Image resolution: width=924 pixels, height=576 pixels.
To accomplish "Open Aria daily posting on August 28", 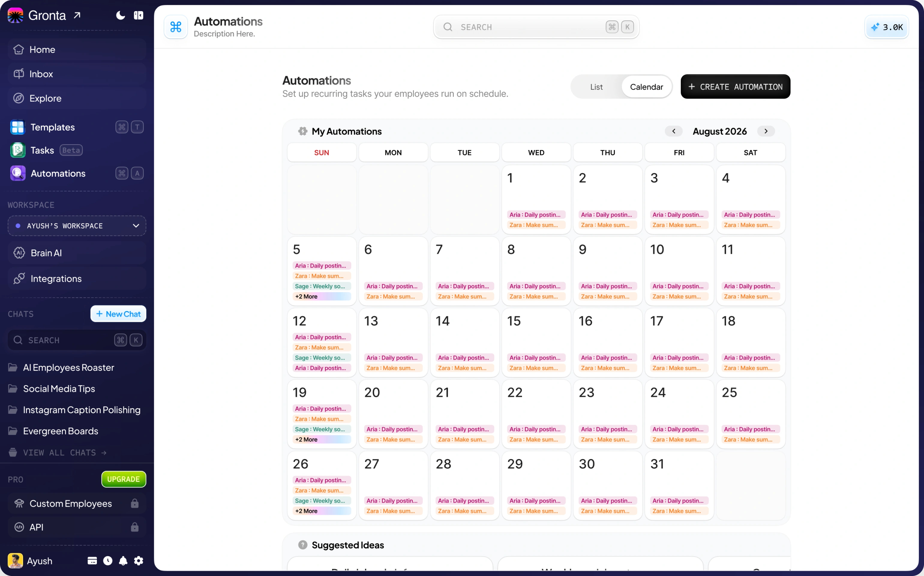I will (465, 501).
